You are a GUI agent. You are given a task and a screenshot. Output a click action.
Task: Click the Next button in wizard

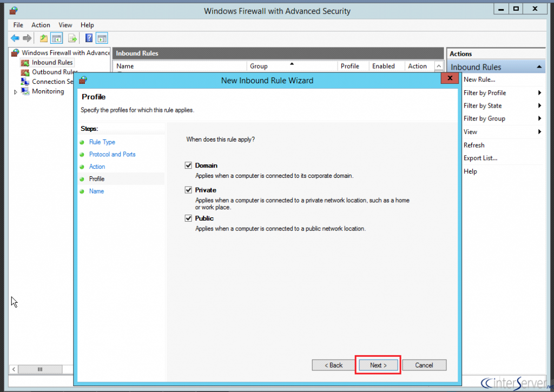378,365
